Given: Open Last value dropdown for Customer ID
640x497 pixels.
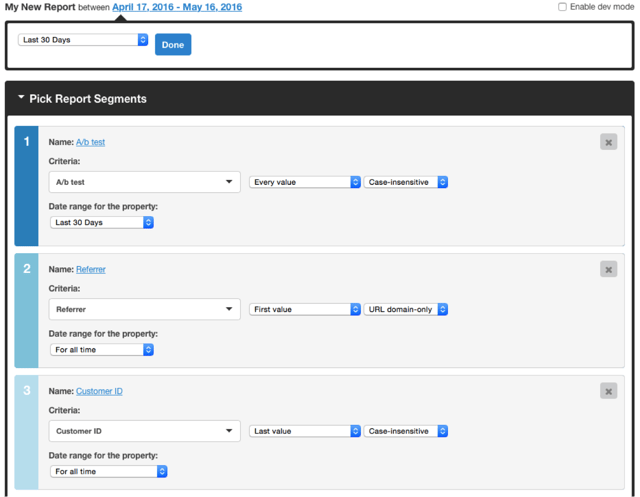Looking at the screenshot, I should (x=305, y=431).
